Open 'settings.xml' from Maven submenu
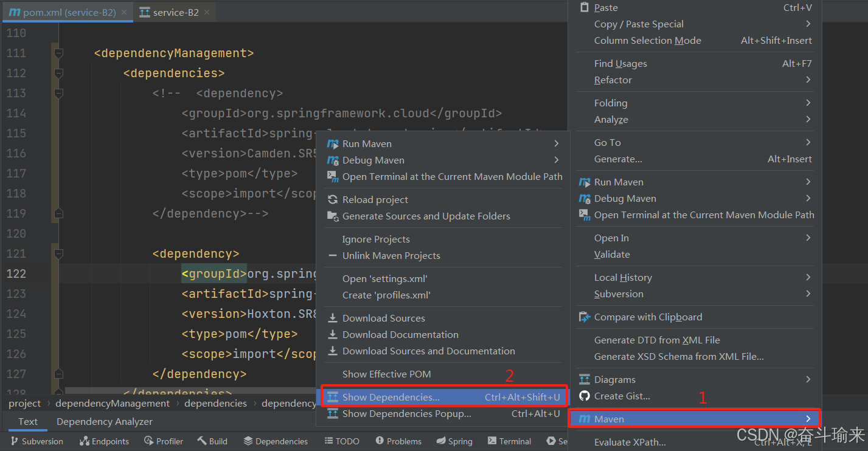Viewport: 868px width, 451px height. [x=385, y=279]
